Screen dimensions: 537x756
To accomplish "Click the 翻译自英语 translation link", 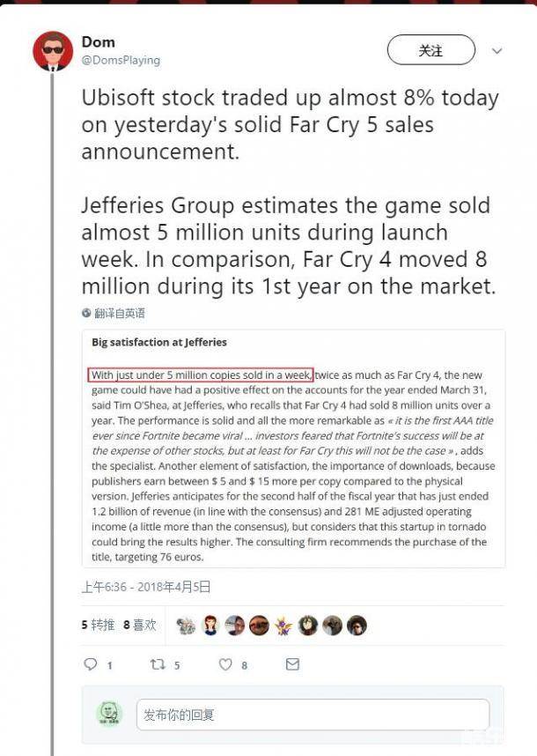I will (x=120, y=313).
